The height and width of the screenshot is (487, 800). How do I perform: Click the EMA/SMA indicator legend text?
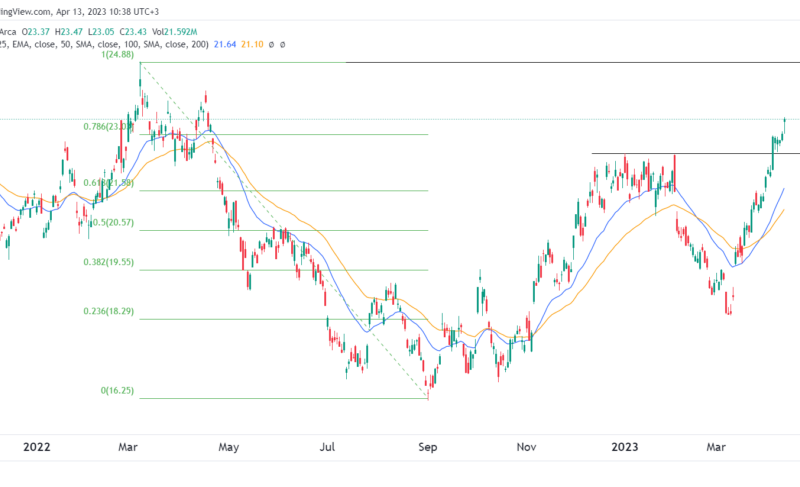[104, 44]
